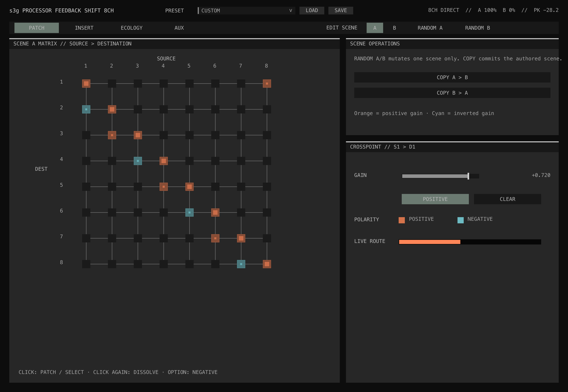Click COPY B > A button
The height and width of the screenshot is (392, 568).
pyautogui.click(x=452, y=93)
